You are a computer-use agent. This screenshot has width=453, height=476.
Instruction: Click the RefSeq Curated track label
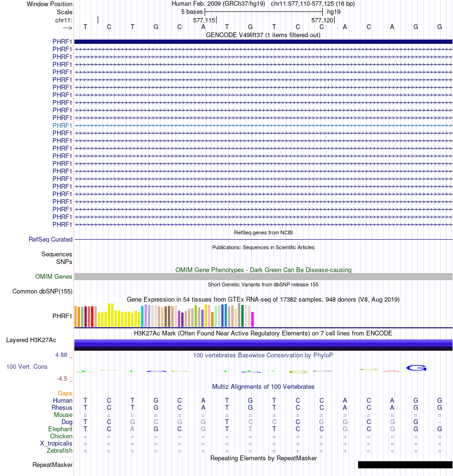51,240
